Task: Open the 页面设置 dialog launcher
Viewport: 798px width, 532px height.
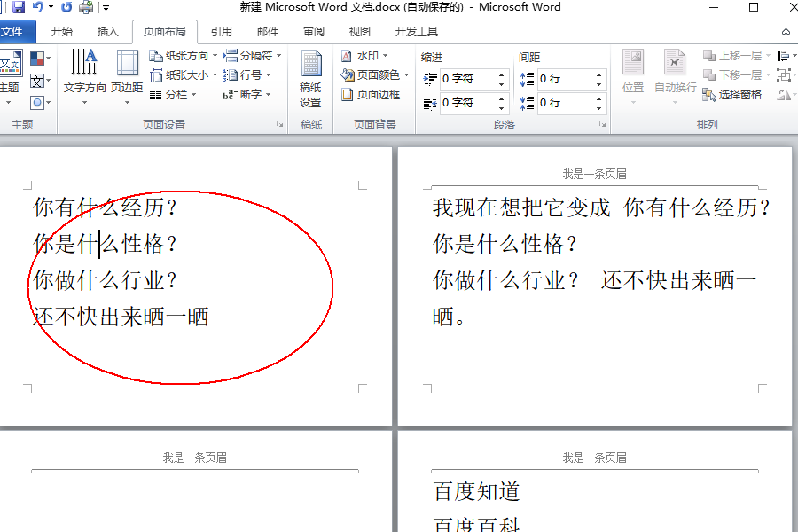Action: point(279,124)
